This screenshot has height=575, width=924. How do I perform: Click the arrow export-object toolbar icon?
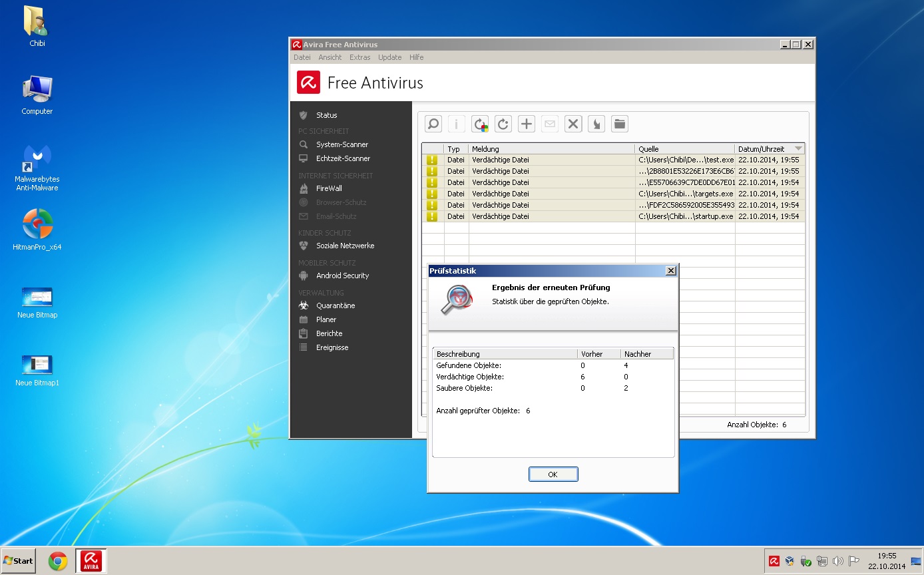click(x=596, y=124)
